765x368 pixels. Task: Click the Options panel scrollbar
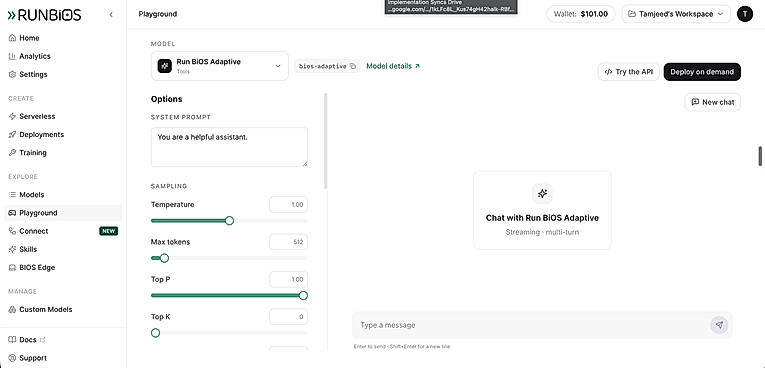[x=325, y=141]
